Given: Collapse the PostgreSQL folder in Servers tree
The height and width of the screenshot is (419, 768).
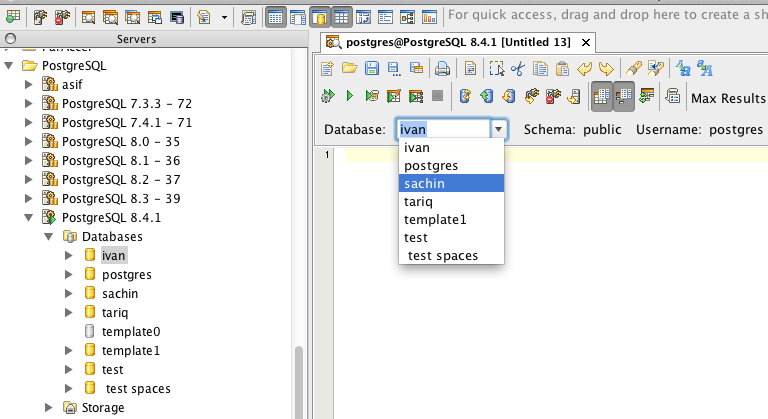Looking at the screenshot, I should tap(9, 65).
